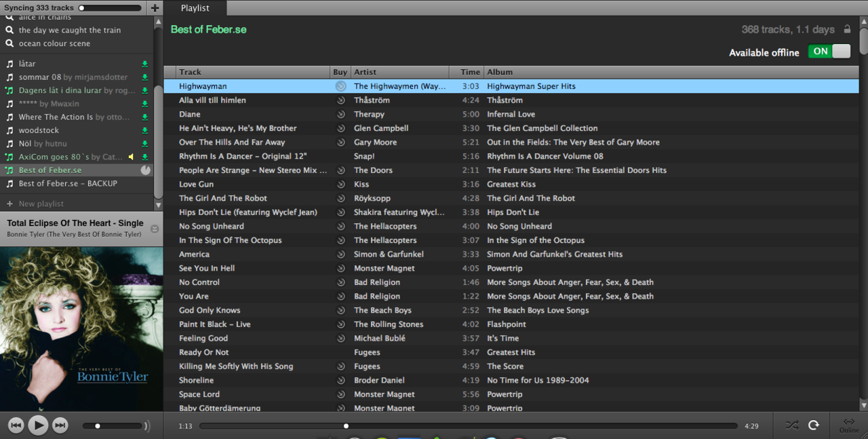
Task: Open the now-playing track dropdown arrow
Action: [x=155, y=229]
